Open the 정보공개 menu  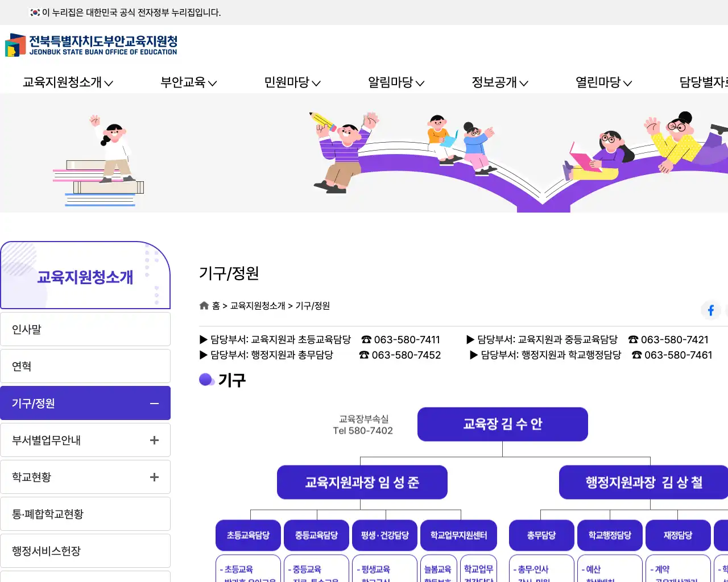pyautogui.click(x=499, y=82)
